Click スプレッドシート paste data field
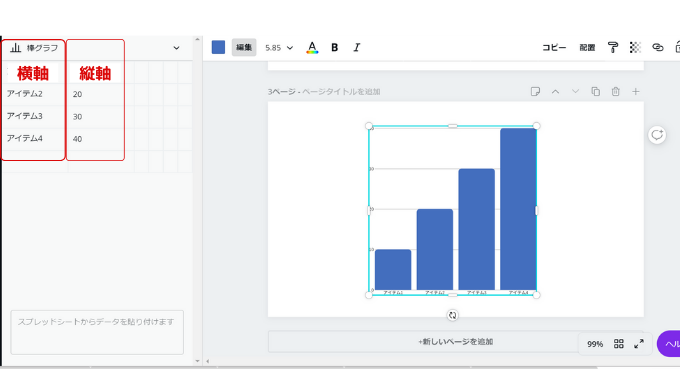Screen dimensions: 680x390 (x=97, y=332)
